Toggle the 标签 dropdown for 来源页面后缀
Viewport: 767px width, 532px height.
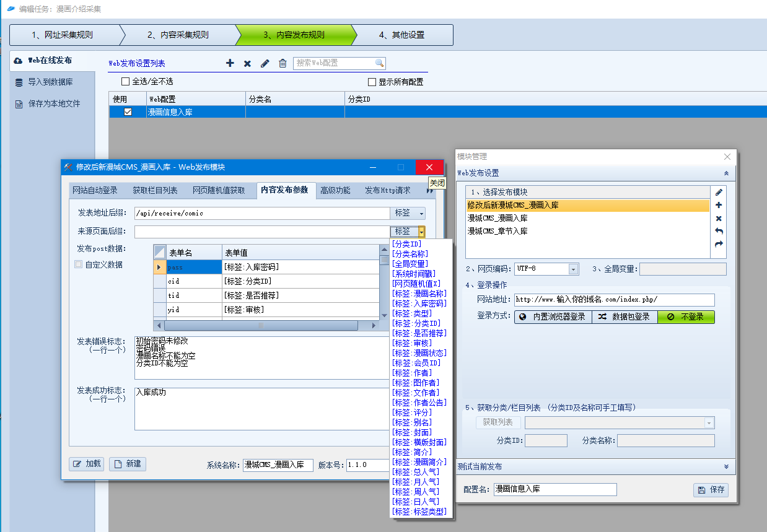[x=408, y=232]
